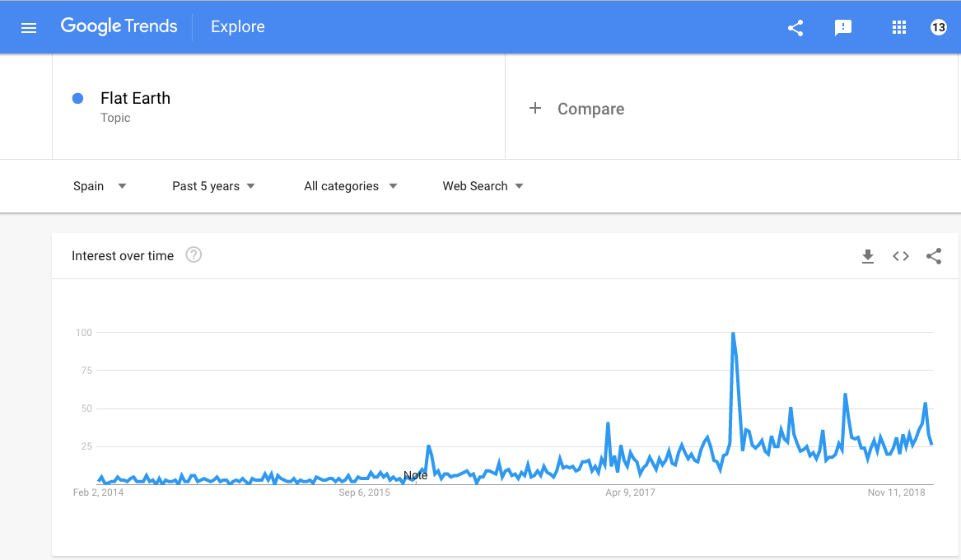Open the account notifications badge
The width and height of the screenshot is (961, 560).
(938, 27)
